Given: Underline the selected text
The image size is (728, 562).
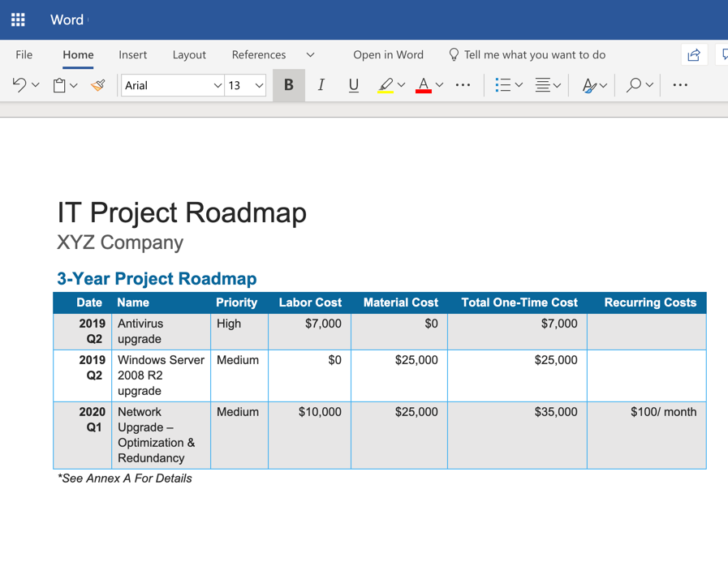Looking at the screenshot, I should pos(353,84).
